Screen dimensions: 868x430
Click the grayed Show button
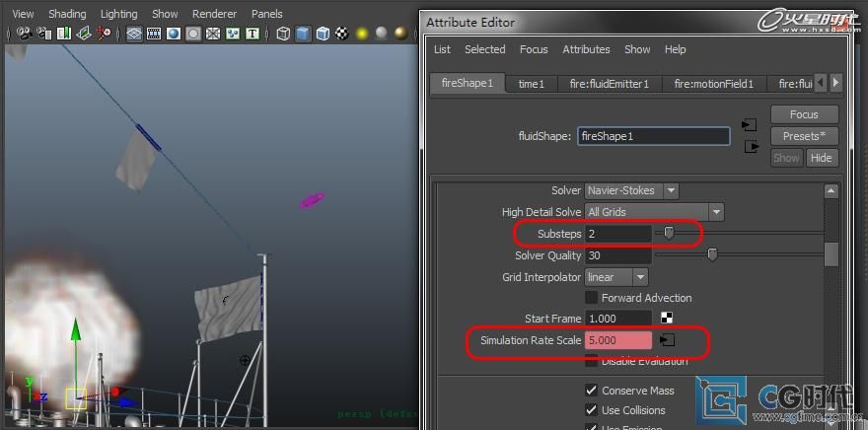pos(786,158)
